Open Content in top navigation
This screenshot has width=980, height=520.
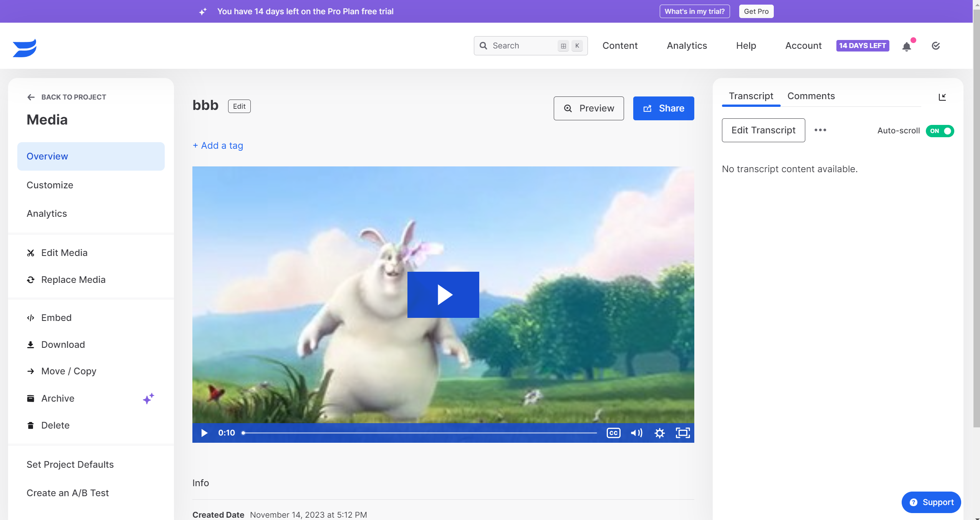click(620, 46)
